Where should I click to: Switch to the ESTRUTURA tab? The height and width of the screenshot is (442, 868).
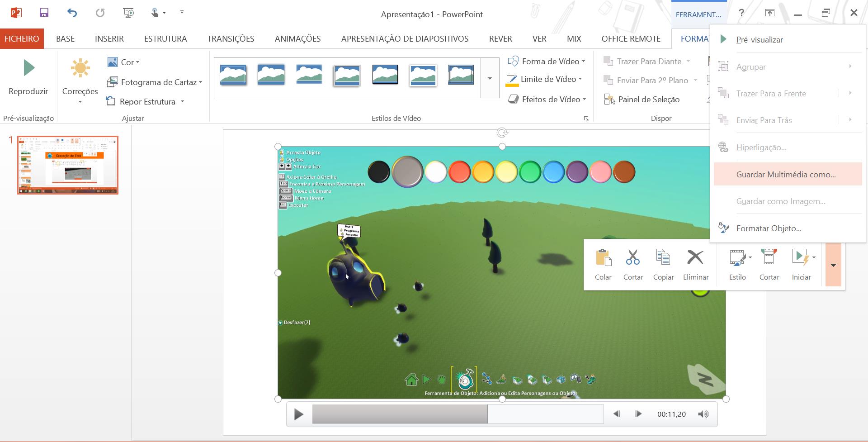pyautogui.click(x=165, y=38)
